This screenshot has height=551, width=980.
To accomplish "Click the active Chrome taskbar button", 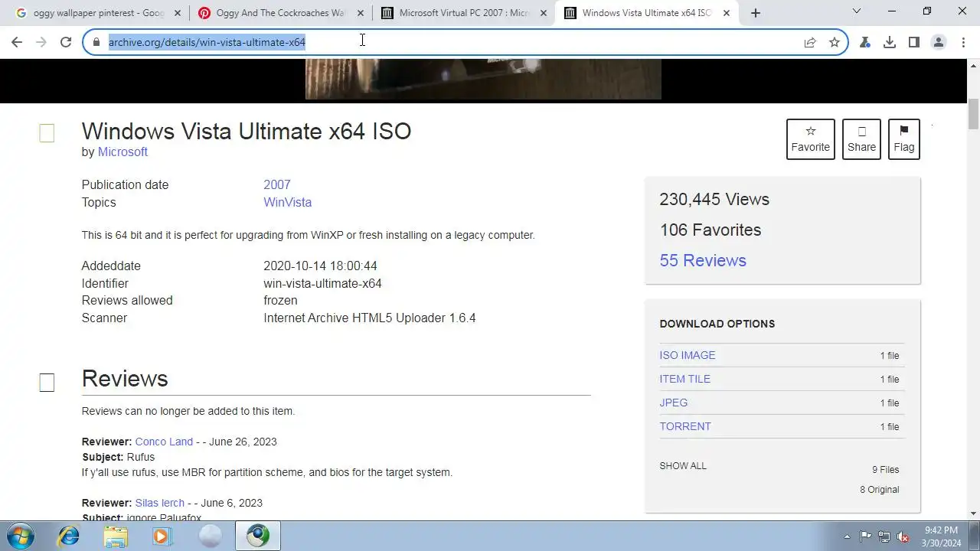I will [257, 536].
